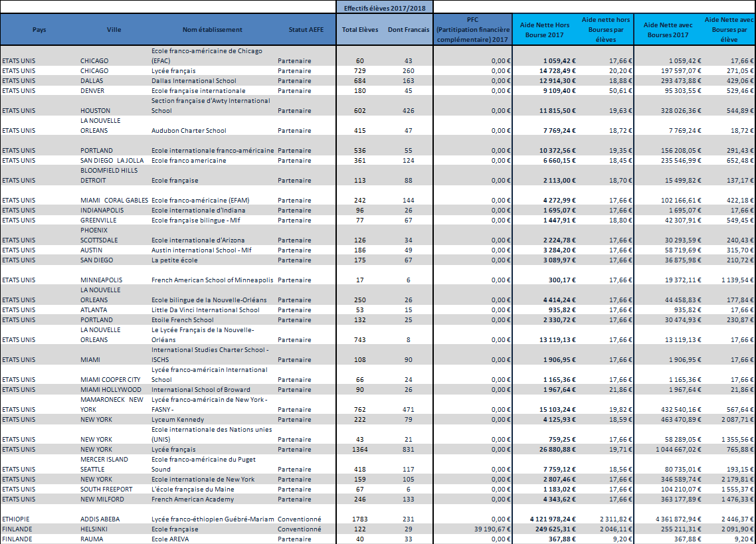Click the "Effectifs élèves 2017/2018" merged header
756x544 pixels.
[385, 7]
